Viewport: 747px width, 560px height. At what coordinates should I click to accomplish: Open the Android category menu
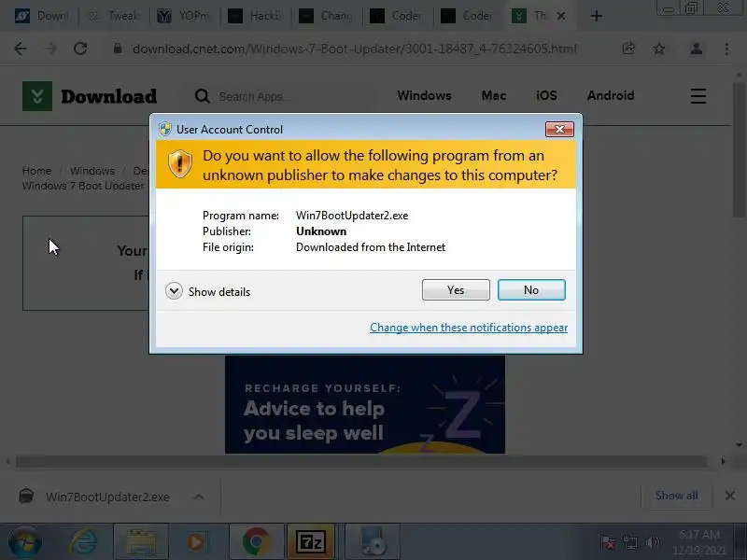click(611, 96)
